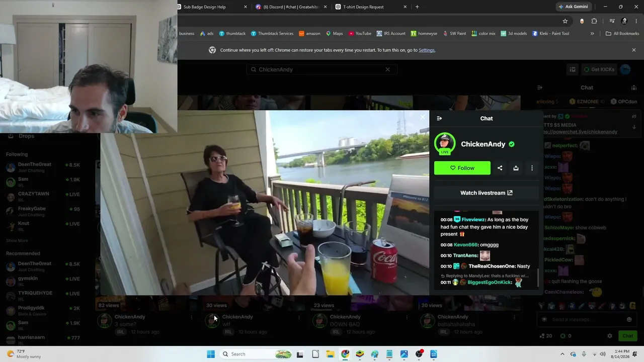Collapse the clip chat panel
The image size is (644, 362).
[439, 119]
